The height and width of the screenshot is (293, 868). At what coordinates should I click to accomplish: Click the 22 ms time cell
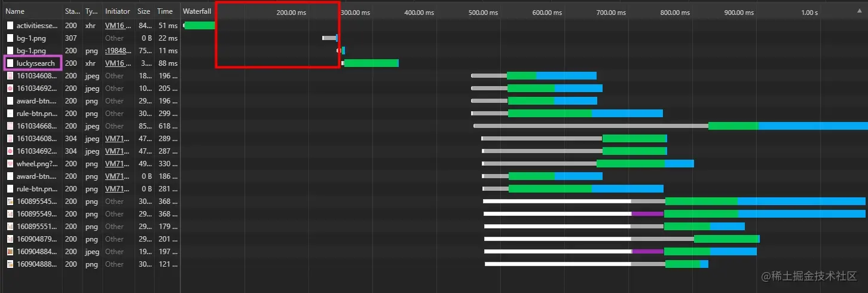coord(167,38)
